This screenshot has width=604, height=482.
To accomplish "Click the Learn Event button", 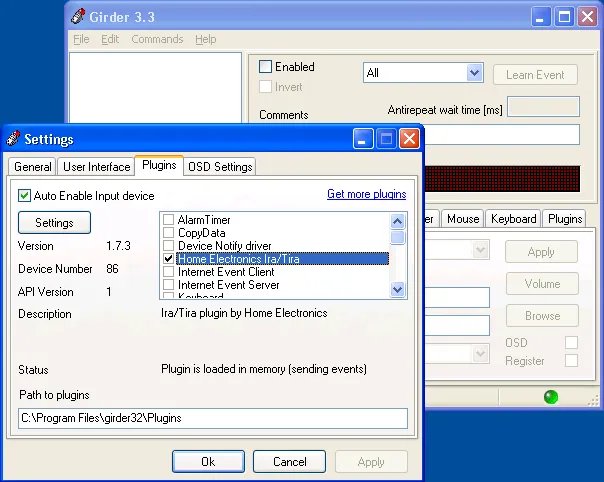I will pos(535,75).
